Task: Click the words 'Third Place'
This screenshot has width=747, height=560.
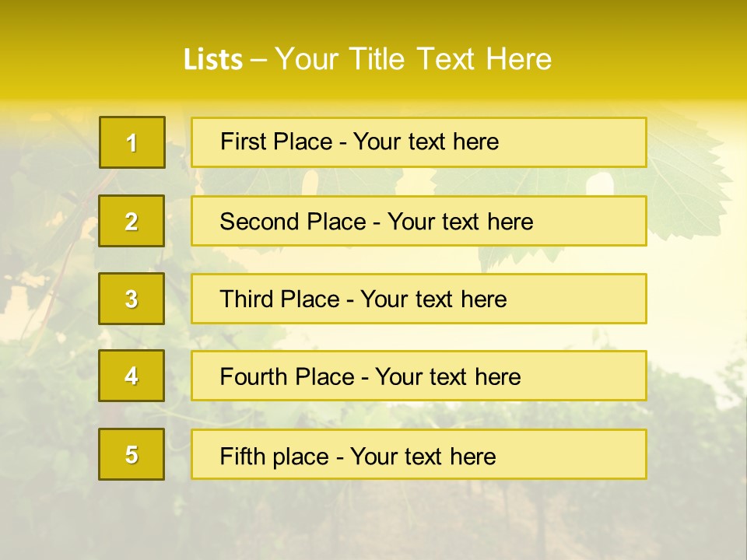Action: (x=279, y=299)
